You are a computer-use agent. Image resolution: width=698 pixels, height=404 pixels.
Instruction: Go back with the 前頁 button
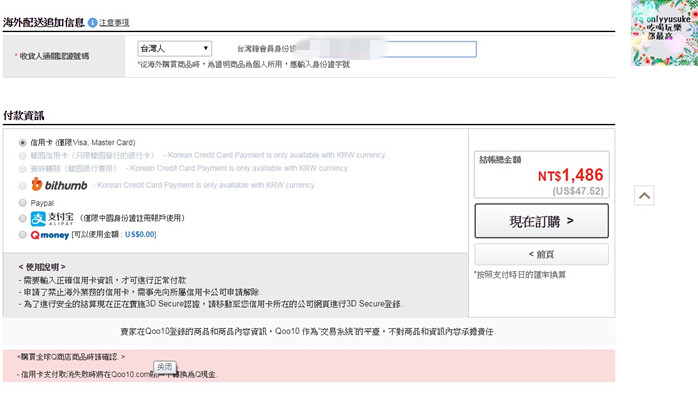click(541, 254)
